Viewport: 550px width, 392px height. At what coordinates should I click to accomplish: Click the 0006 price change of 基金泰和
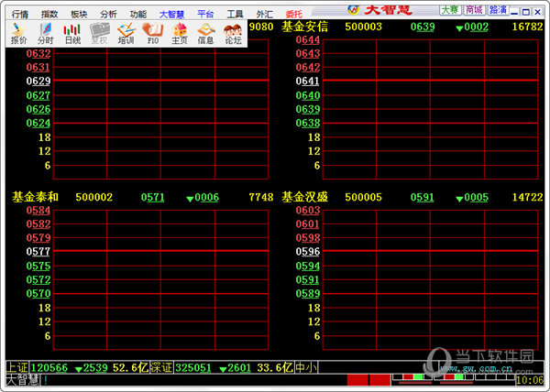tap(203, 198)
